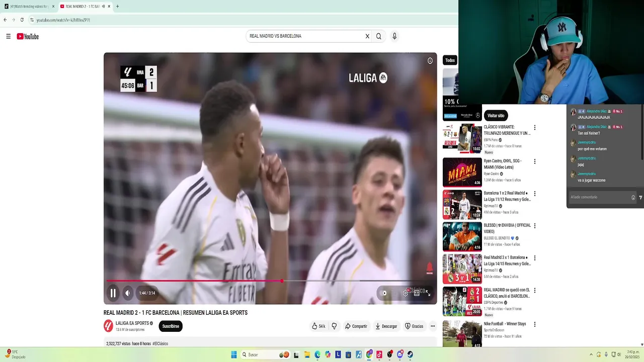The image size is (644, 362).
Task: Toggle the autoplay switch in player
Action: click(384, 293)
